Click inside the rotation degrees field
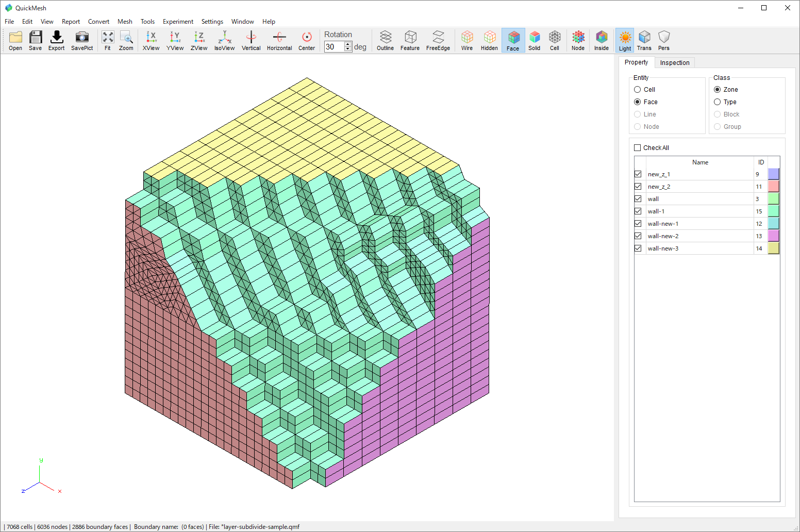The height and width of the screenshot is (532, 800). point(335,46)
